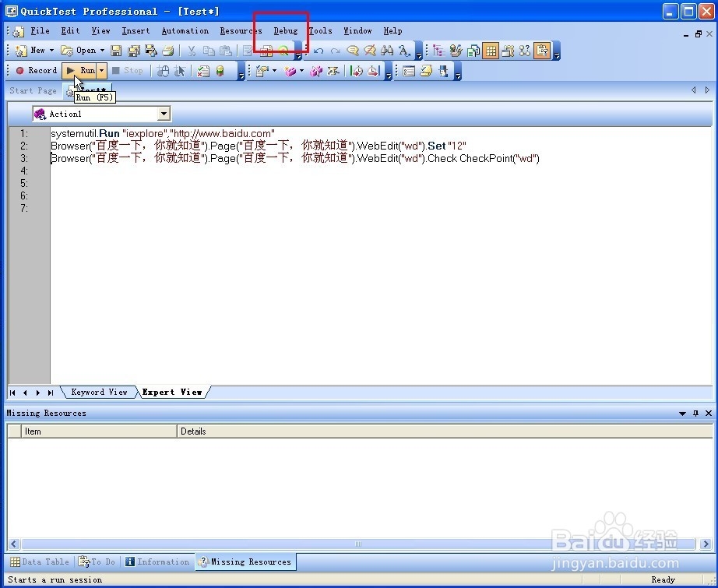This screenshot has width=718, height=588.
Task: Switch to the Keyword View tab
Action: point(99,392)
